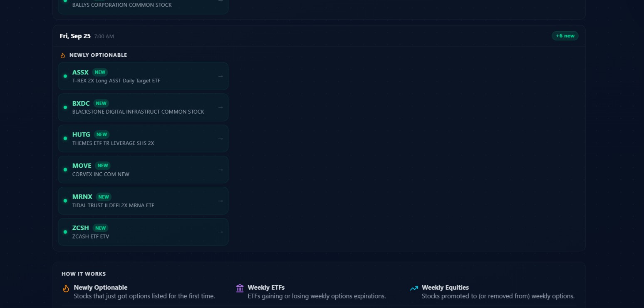Click the green dot on MRNX card

65,201
